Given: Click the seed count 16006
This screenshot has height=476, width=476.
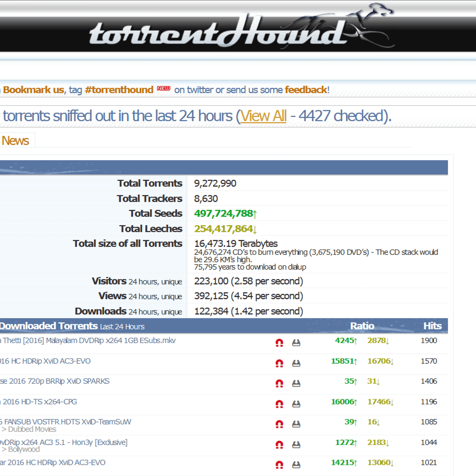Looking at the screenshot, I should [344, 402].
